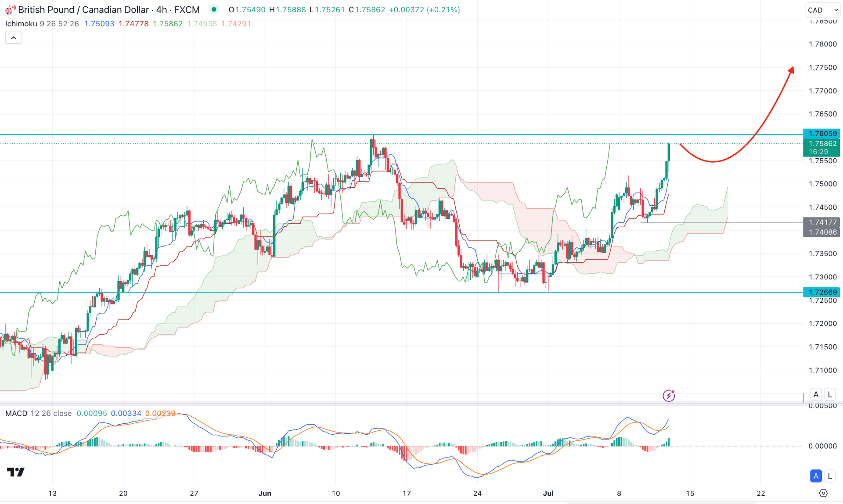Click the Jul date label on time axis
843x504 pixels.
(x=548, y=493)
